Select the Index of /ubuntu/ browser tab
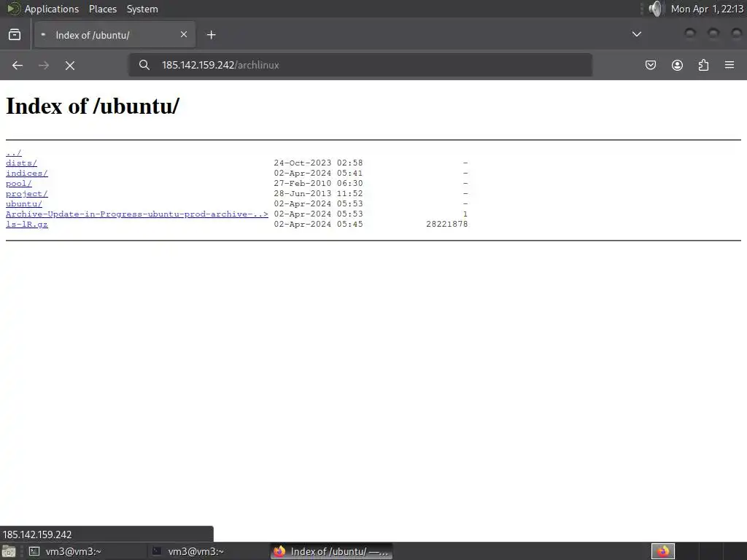Image resolution: width=747 pixels, height=560 pixels. coord(115,35)
